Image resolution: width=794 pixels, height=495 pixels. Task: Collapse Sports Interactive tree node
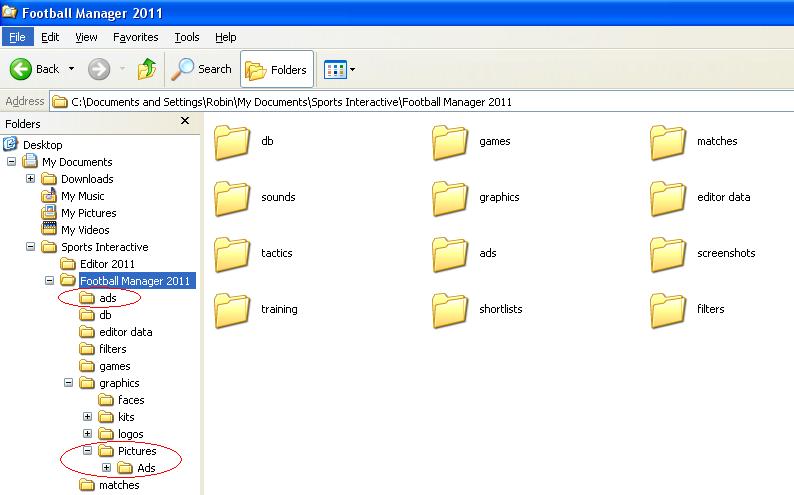[30, 246]
